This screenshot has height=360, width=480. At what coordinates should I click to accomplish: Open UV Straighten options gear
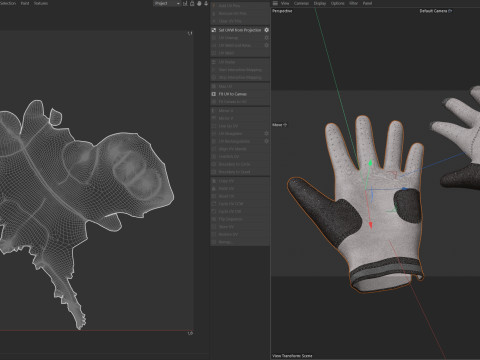coord(266,133)
